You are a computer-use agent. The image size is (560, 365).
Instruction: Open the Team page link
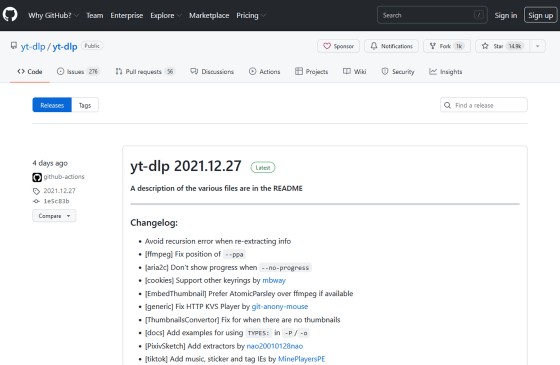[95, 15]
